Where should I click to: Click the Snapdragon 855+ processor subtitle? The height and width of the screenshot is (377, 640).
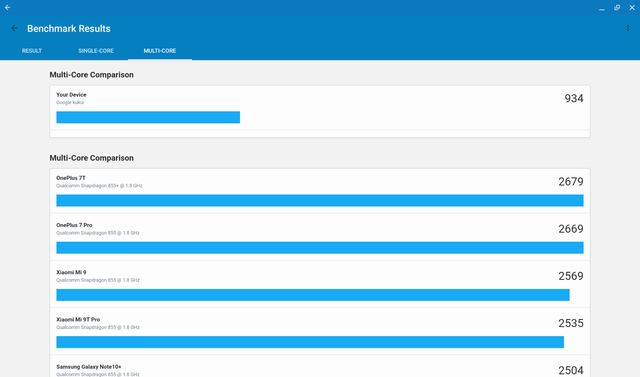pos(99,186)
